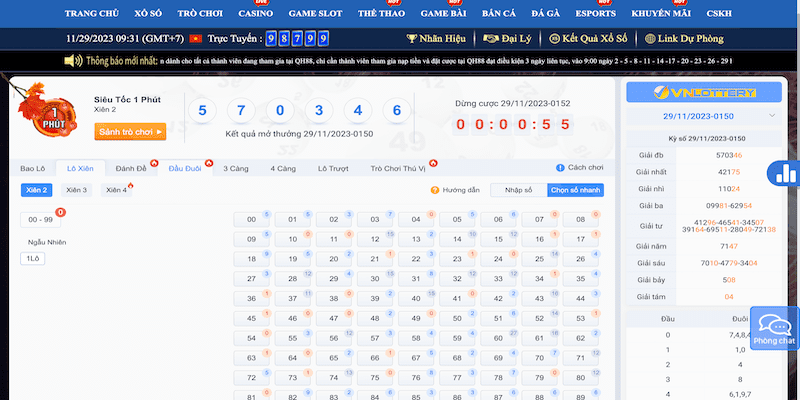Click the 1Lô random pick button
800x400 pixels.
33,259
